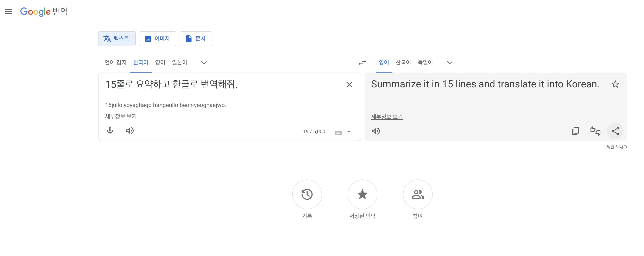Open saved translations (저장된 번역)
The width and height of the screenshot is (644, 256).
(x=362, y=194)
